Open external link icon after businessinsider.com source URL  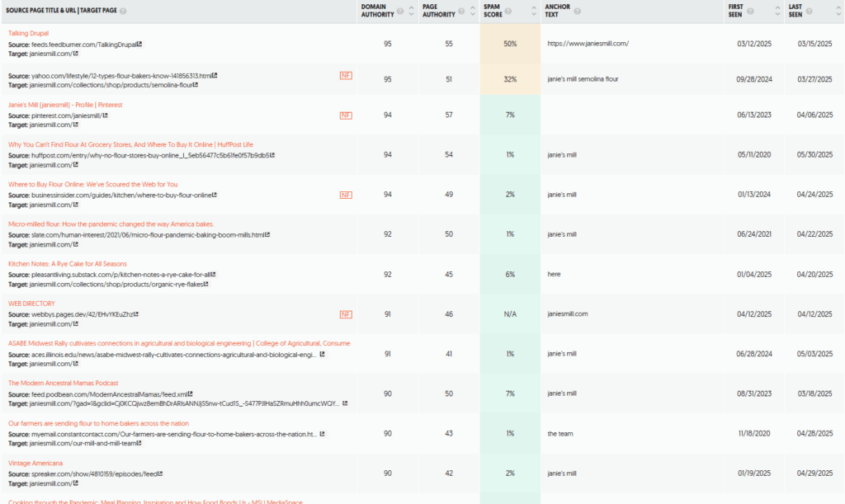pyautogui.click(x=215, y=195)
